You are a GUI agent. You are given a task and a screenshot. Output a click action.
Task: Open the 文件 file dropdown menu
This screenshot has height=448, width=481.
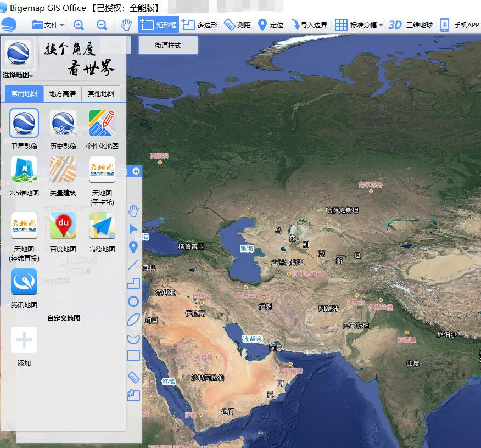pyautogui.click(x=48, y=25)
